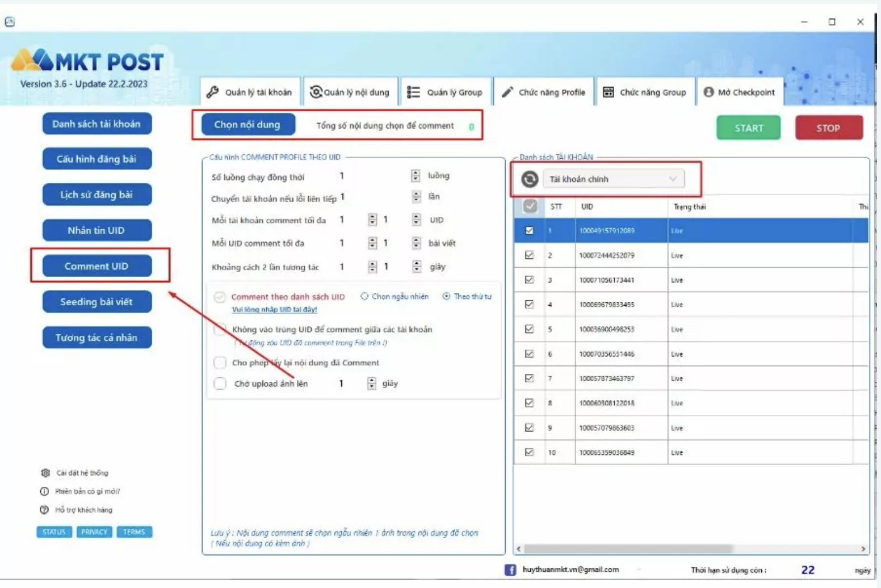Click the refresh account list icon
This screenshot has height=588, width=881.
click(529, 179)
